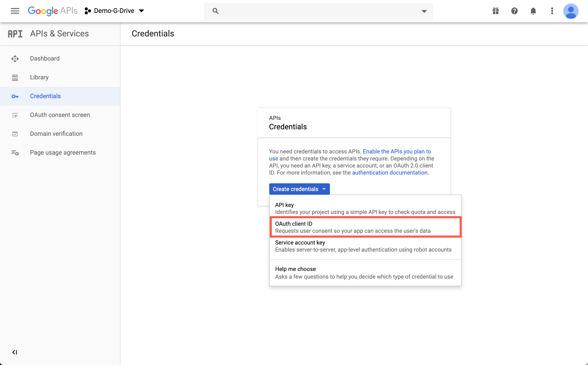Viewport: 588px width, 365px height.
Task: Click the gift box icon
Action: click(x=496, y=11)
